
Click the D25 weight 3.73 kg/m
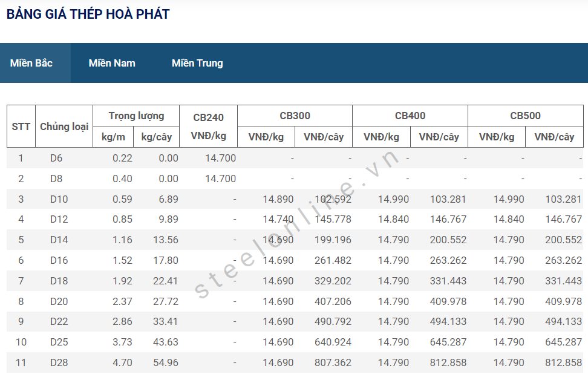coord(123,342)
